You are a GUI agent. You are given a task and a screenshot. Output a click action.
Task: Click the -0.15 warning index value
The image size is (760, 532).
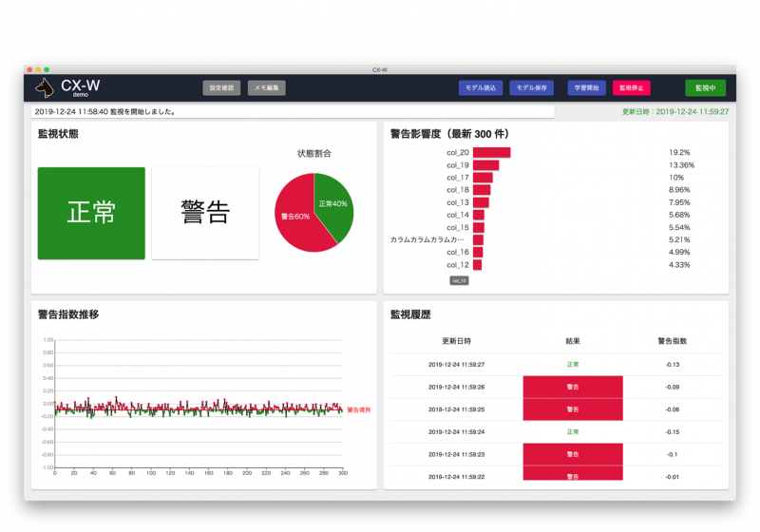(672, 431)
